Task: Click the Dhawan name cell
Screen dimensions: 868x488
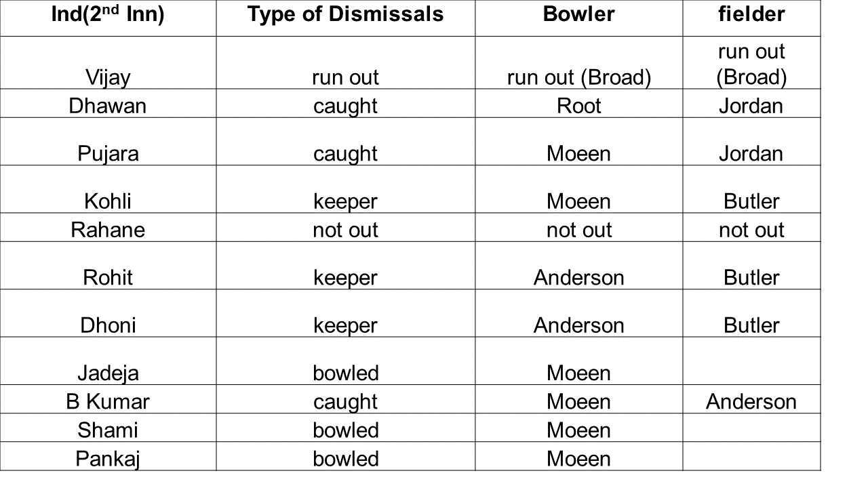Action: [108, 106]
